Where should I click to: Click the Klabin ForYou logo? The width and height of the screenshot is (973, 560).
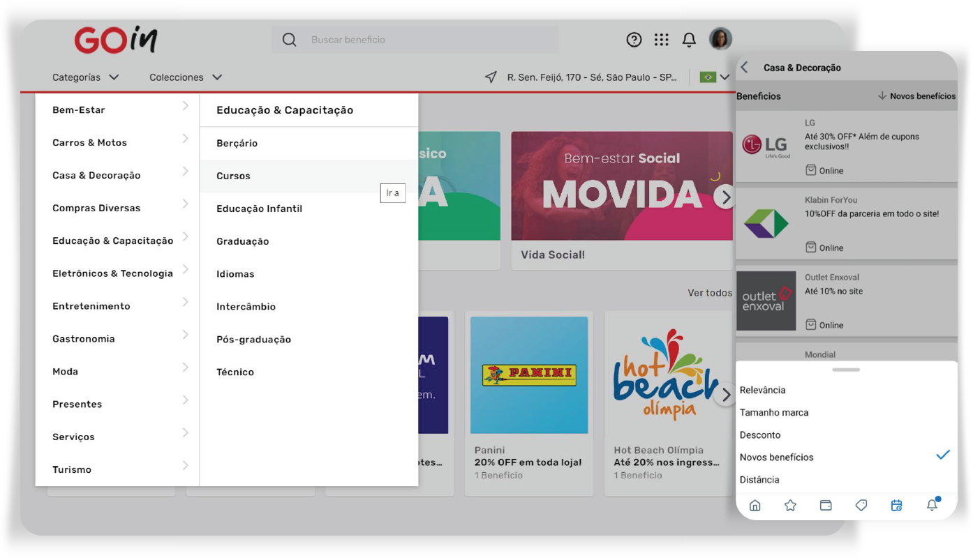tap(766, 224)
